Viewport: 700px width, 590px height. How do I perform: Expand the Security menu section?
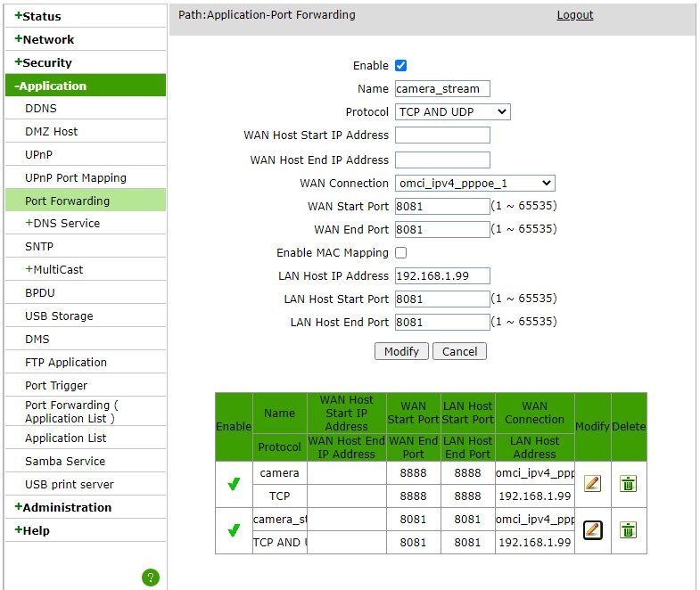(x=44, y=62)
